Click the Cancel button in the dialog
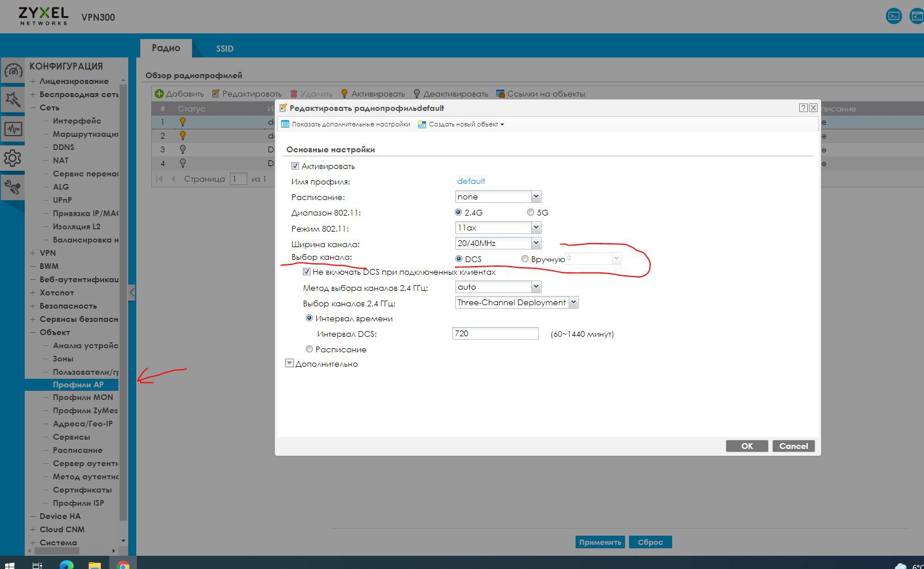Viewport: 924px width, 569px height. coord(793,446)
